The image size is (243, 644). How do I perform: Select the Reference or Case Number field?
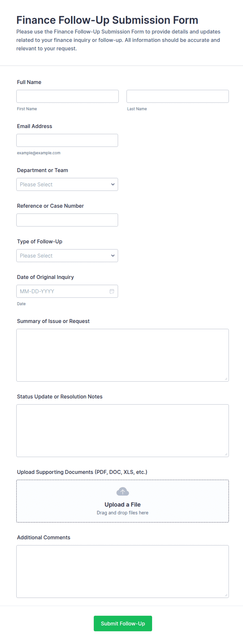point(67,220)
